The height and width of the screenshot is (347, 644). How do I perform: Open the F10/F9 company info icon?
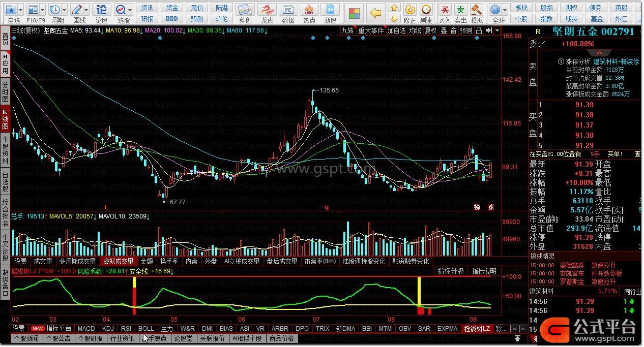33,10
